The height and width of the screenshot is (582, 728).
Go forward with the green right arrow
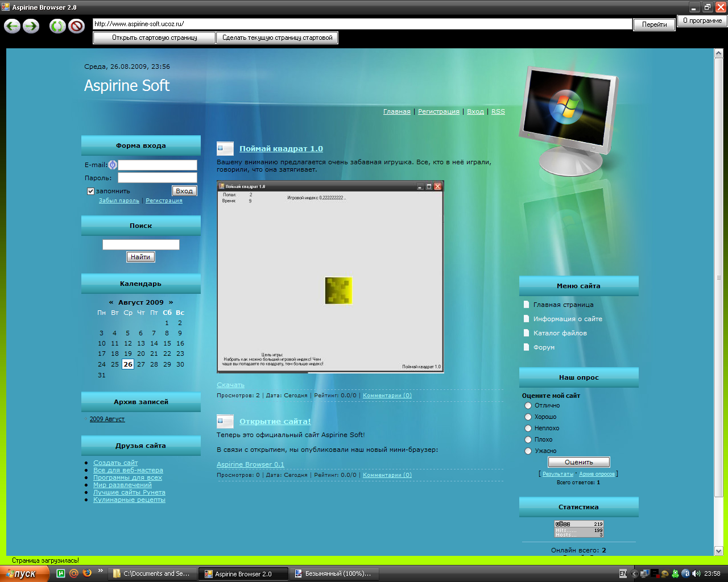click(x=31, y=26)
